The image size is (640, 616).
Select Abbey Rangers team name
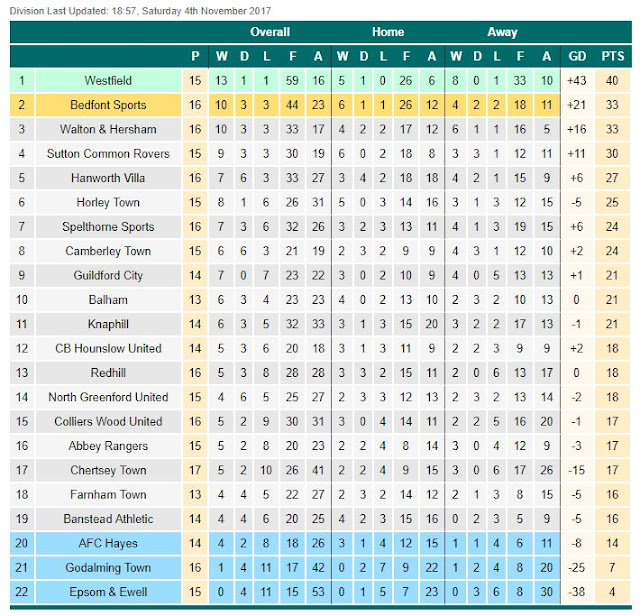[x=108, y=446]
